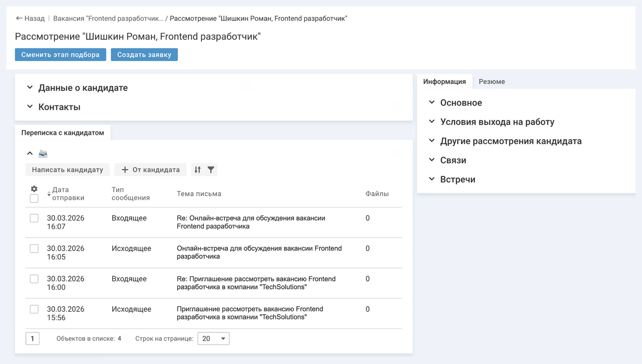Click the mail inbox icon above toolbar
This screenshot has height=364, width=642.
pyautogui.click(x=43, y=154)
